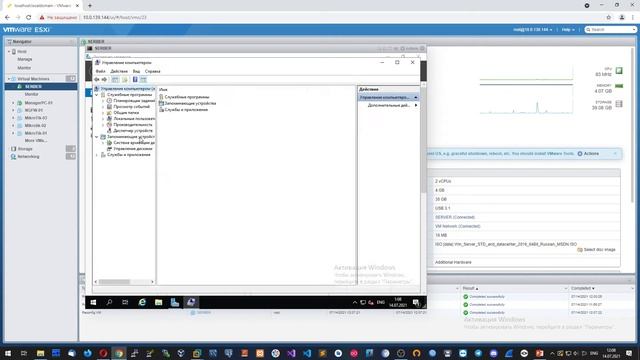Bookmark this page with the star icon

coord(609,18)
